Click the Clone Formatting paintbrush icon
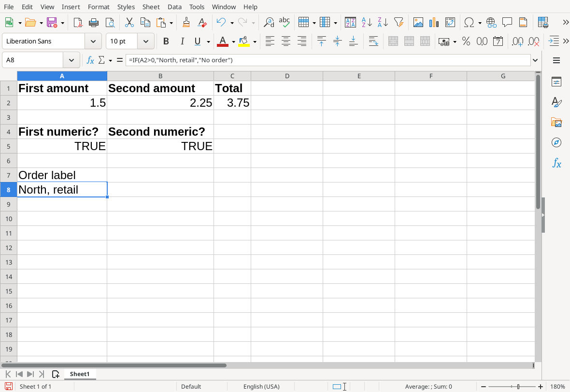The width and height of the screenshot is (570, 392). (x=186, y=23)
